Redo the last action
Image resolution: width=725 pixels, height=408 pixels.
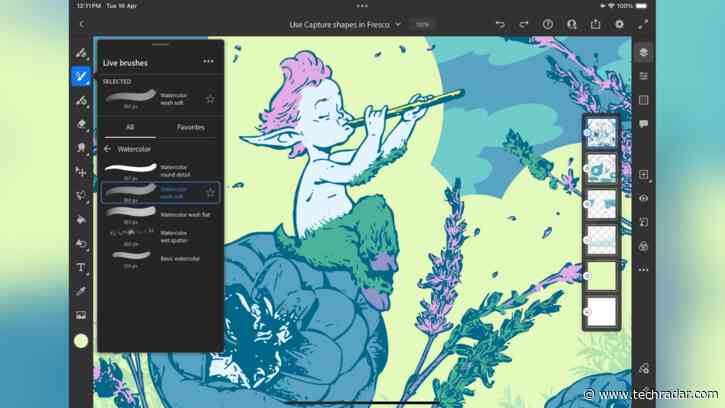[523, 24]
